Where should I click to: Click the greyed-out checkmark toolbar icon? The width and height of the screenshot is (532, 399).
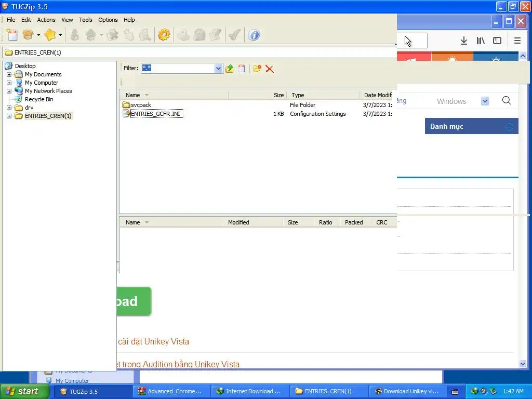pos(235,35)
